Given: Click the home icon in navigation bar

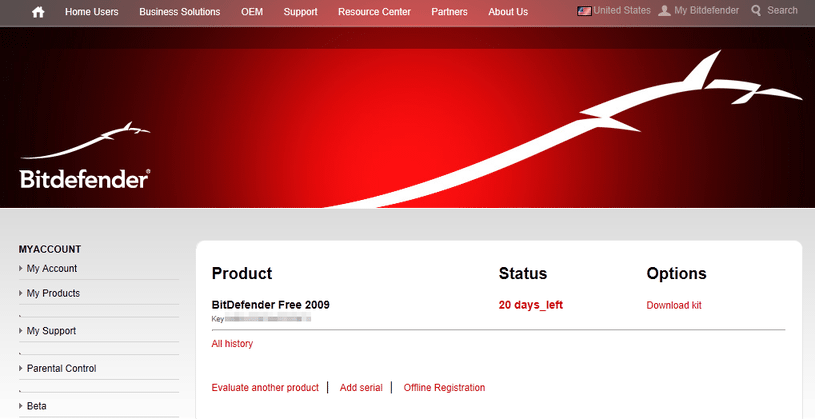Looking at the screenshot, I should [38, 12].
